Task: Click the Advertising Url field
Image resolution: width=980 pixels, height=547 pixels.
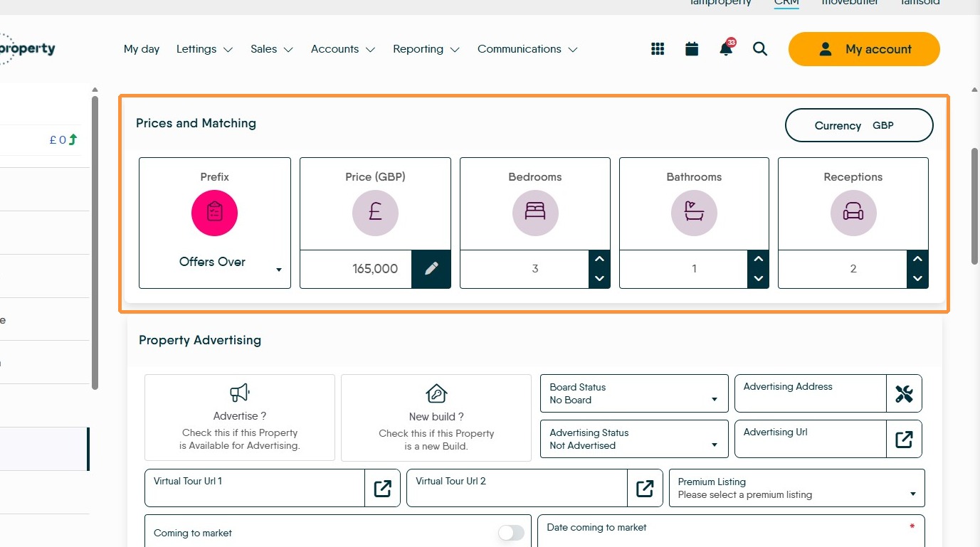Action: click(x=811, y=439)
